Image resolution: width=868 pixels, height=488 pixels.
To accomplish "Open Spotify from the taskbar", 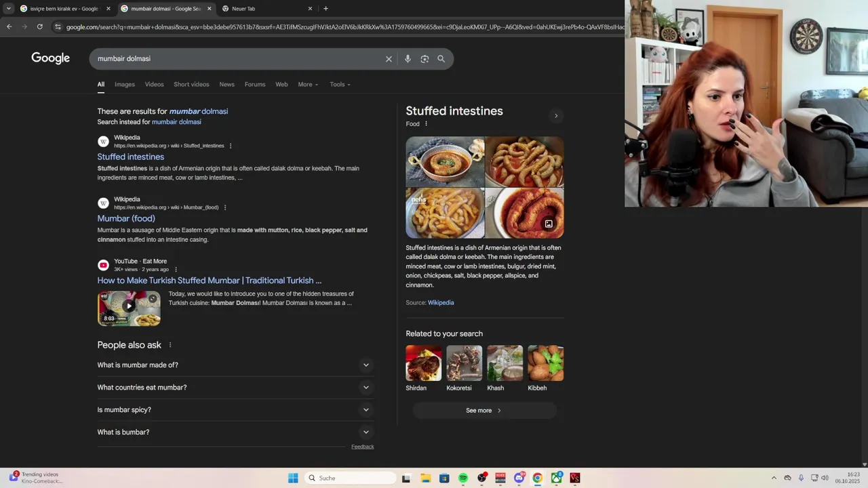I will click(463, 478).
